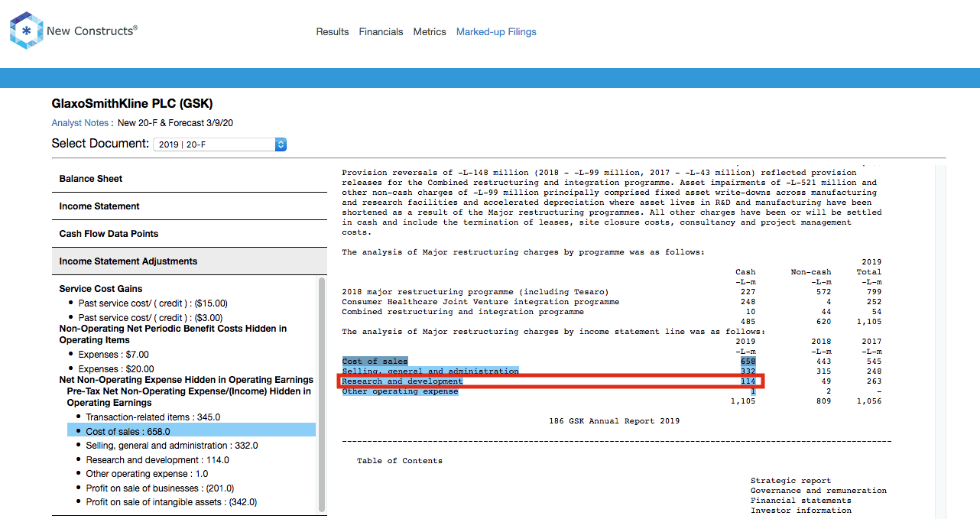Click Non-Operating Net Periodic Benefit Costs heading
The image size is (980, 519).
pyautogui.click(x=173, y=334)
